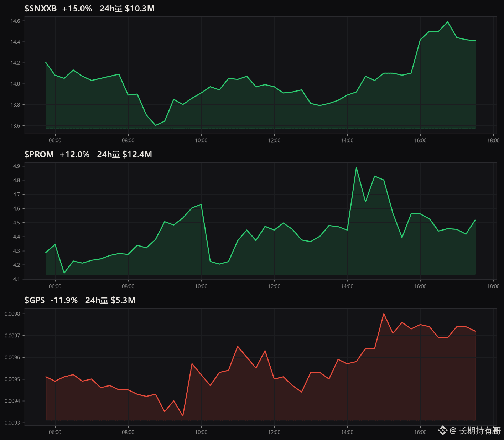Click the 10:00 time label under $GPS chart
This screenshot has height=440, width=504.
201,432
